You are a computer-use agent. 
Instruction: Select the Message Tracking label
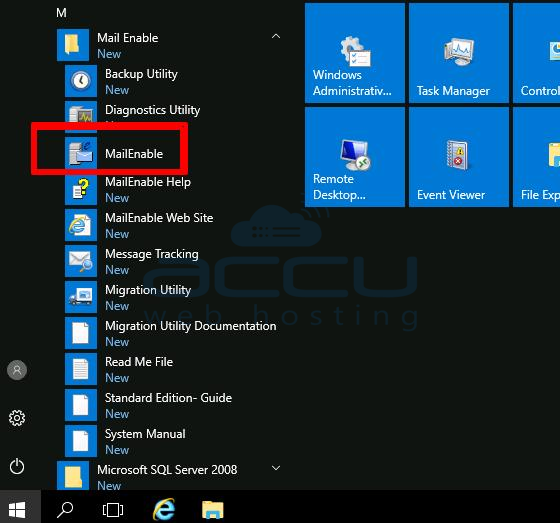point(152,254)
